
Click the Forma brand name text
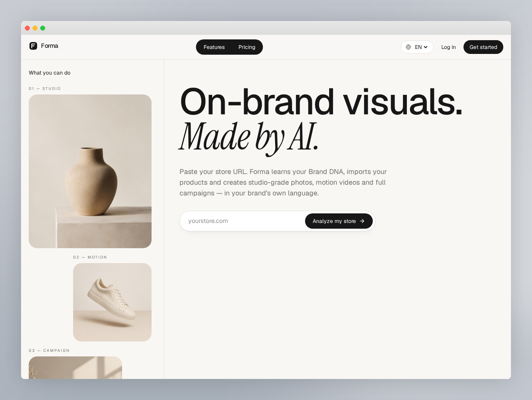[50, 46]
